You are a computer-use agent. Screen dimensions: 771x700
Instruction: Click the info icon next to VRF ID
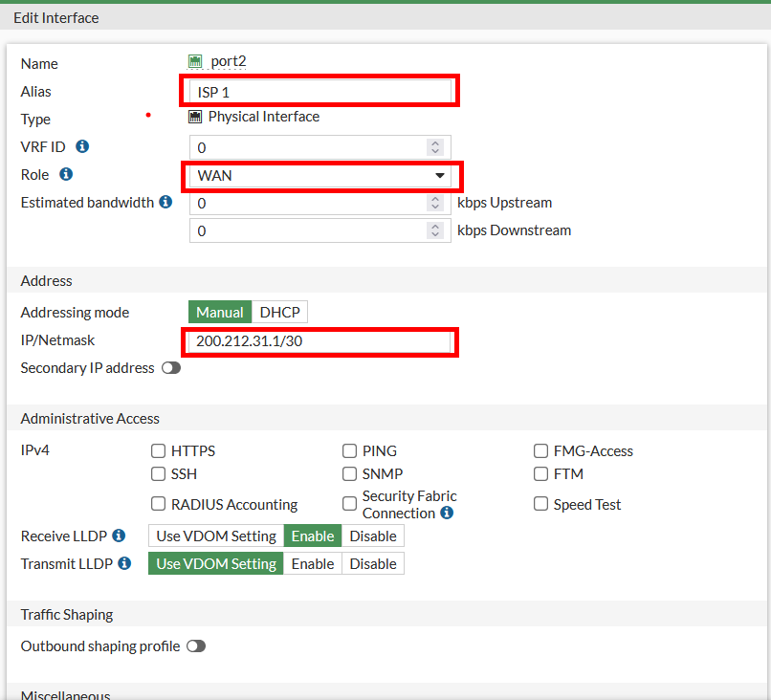tap(82, 147)
